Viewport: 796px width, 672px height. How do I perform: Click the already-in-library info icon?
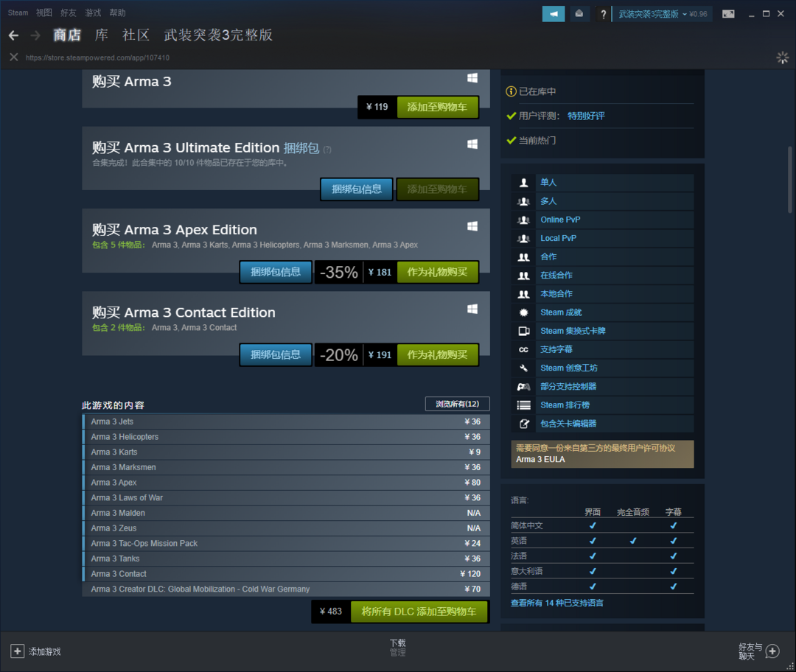pos(511,91)
